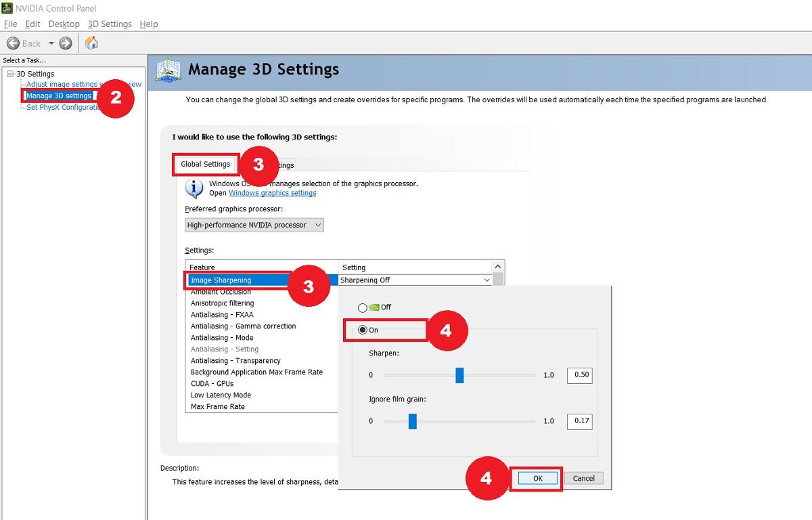Click the Feature column header
The height and width of the screenshot is (520, 812).
point(262,267)
